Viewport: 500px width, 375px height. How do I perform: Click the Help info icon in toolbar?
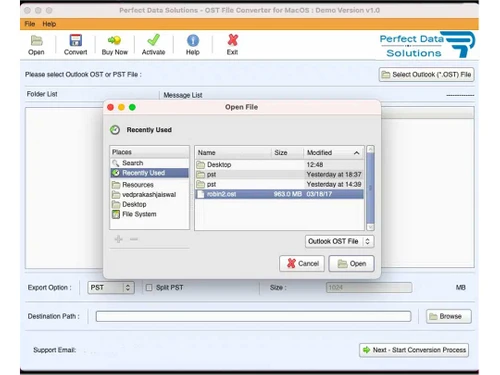click(x=193, y=40)
